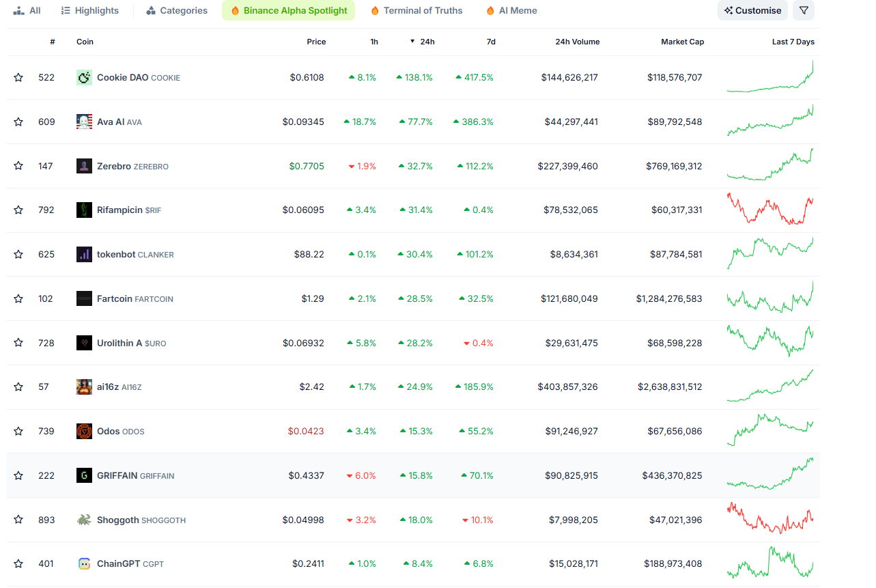
Task: Click the Odos logo icon
Action: click(84, 432)
